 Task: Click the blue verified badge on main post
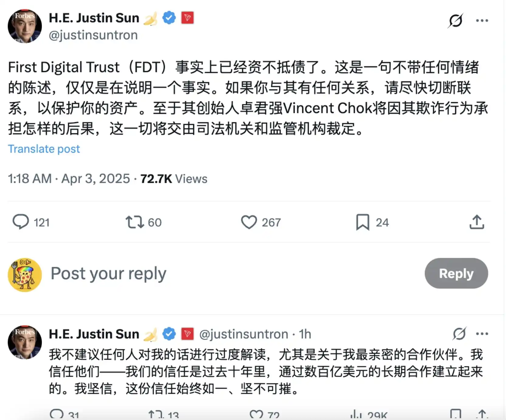[x=169, y=18]
